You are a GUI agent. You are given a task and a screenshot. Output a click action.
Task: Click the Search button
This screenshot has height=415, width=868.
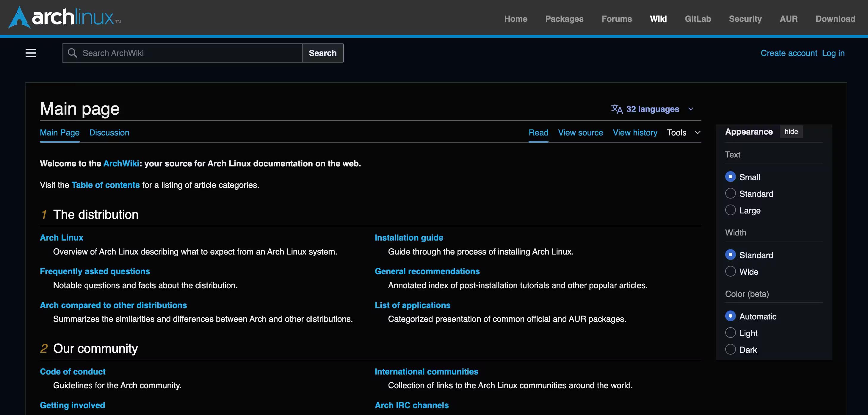322,53
